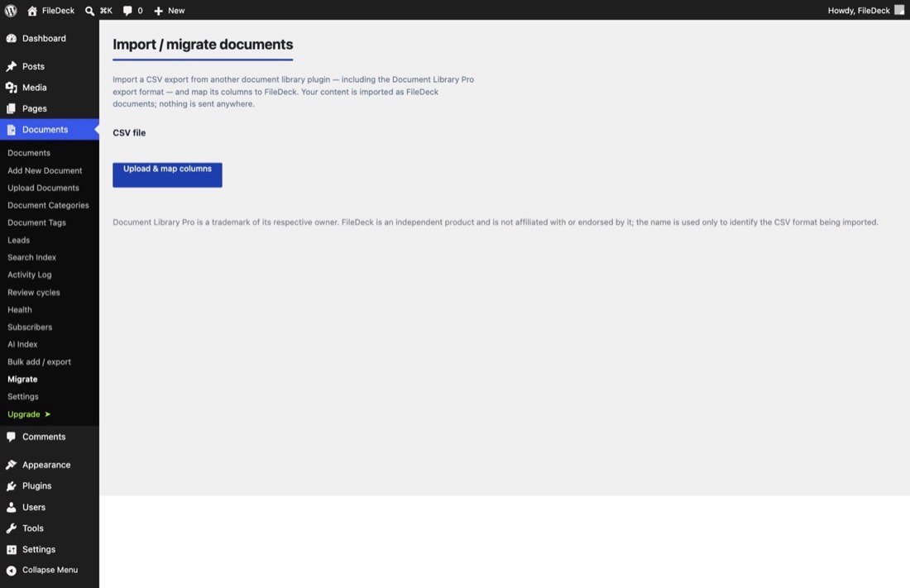
Task: Click the Appearance paintbrush icon
Action: click(11, 465)
